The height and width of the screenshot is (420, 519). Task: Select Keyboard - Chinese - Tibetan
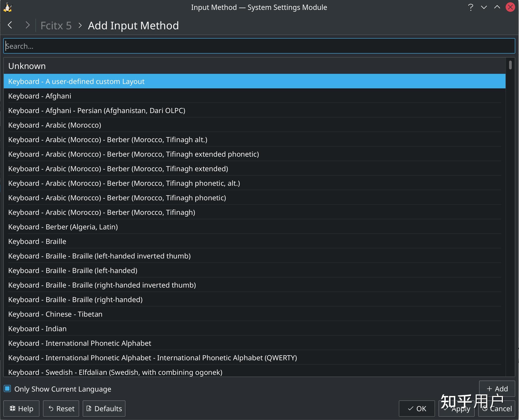click(x=254, y=314)
